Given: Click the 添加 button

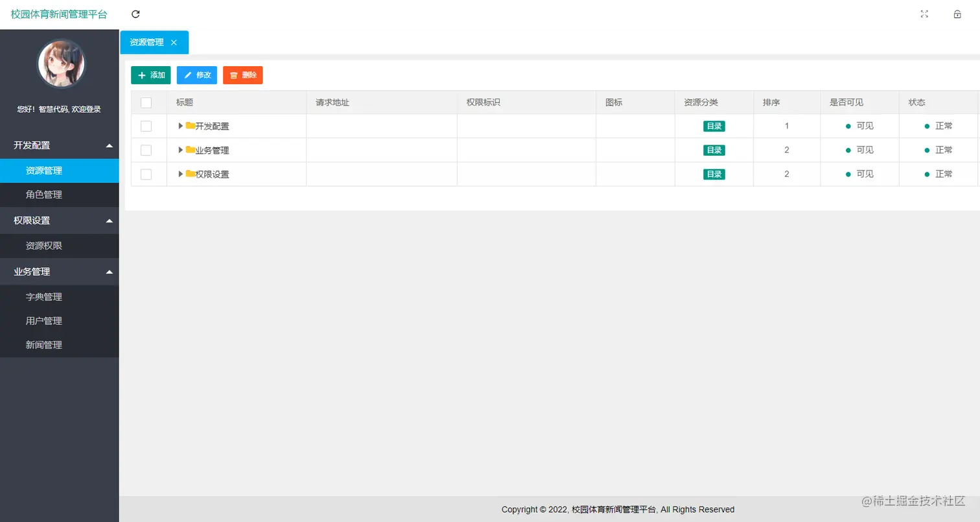Looking at the screenshot, I should 150,75.
